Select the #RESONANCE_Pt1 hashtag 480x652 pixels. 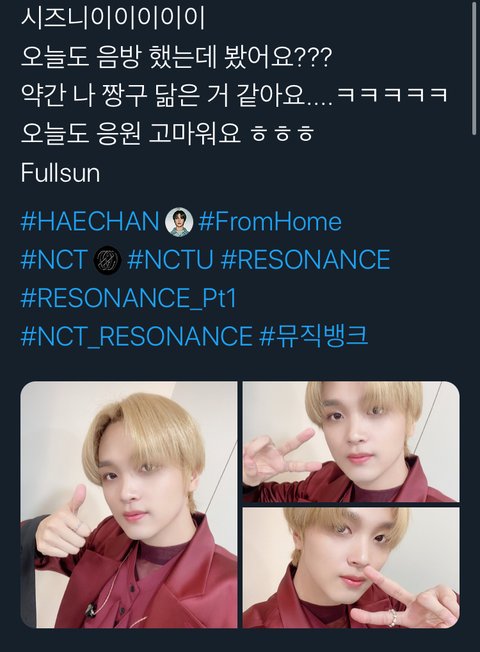pos(129,298)
